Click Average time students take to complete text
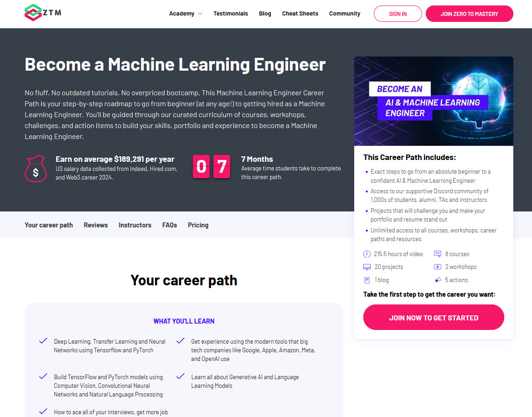532x417 pixels. click(291, 173)
